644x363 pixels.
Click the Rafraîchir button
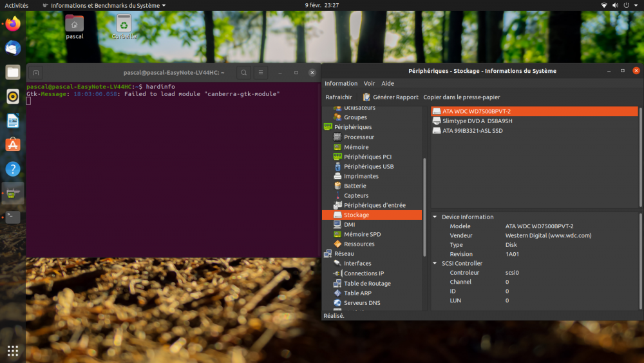339,97
